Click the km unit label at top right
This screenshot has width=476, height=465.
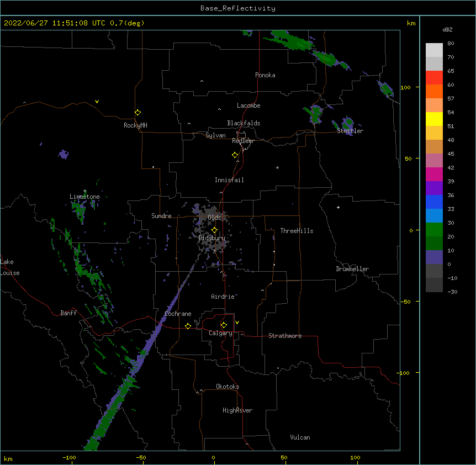tap(411, 23)
